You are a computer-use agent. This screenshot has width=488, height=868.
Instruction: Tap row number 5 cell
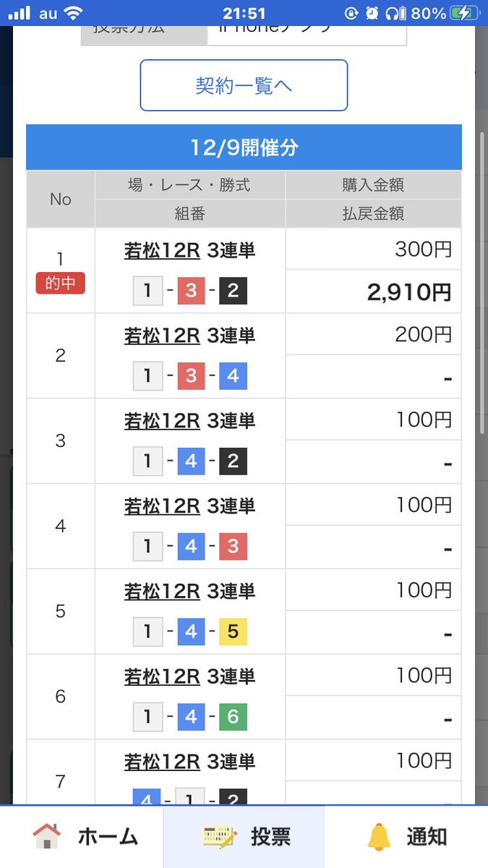click(61, 611)
